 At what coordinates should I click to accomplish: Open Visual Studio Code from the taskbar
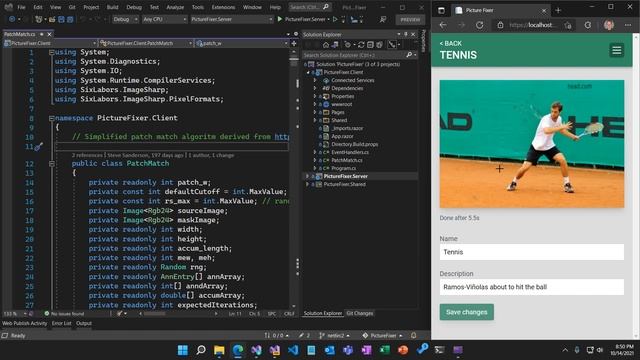coord(293,350)
